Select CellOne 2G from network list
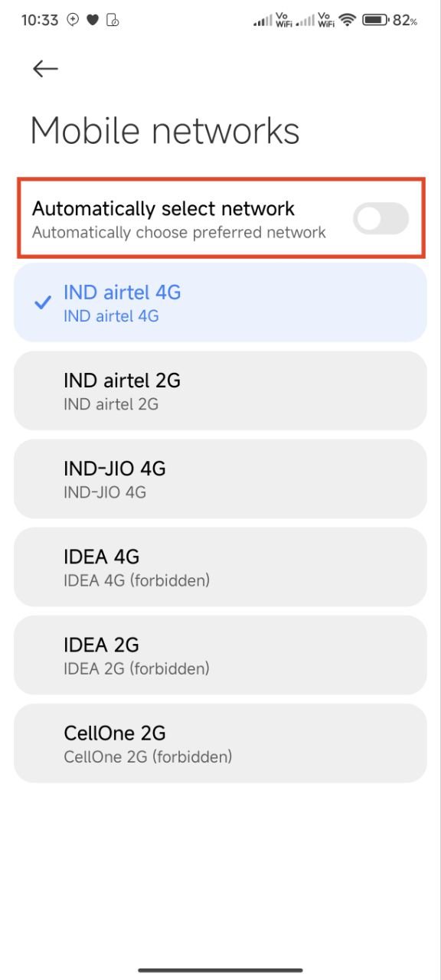Image resolution: width=441 pixels, height=980 pixels. pos(220,743)
